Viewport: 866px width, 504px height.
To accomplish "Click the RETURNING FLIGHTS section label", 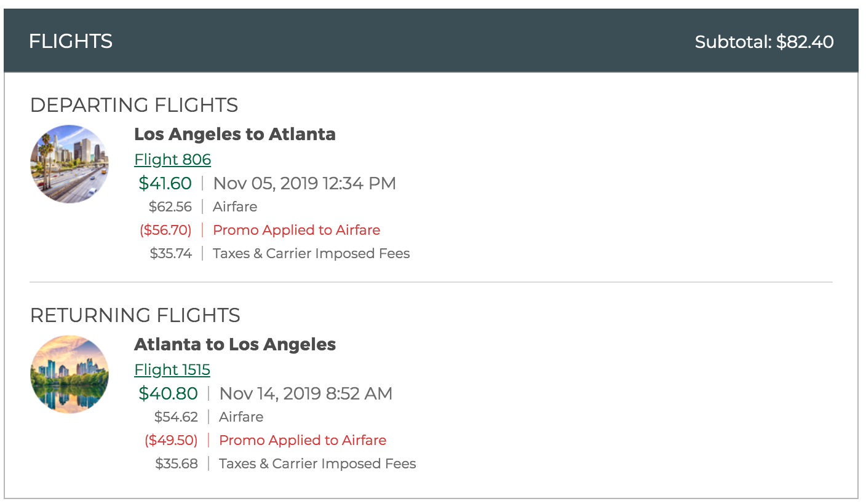I will click(x=135, y=315).
